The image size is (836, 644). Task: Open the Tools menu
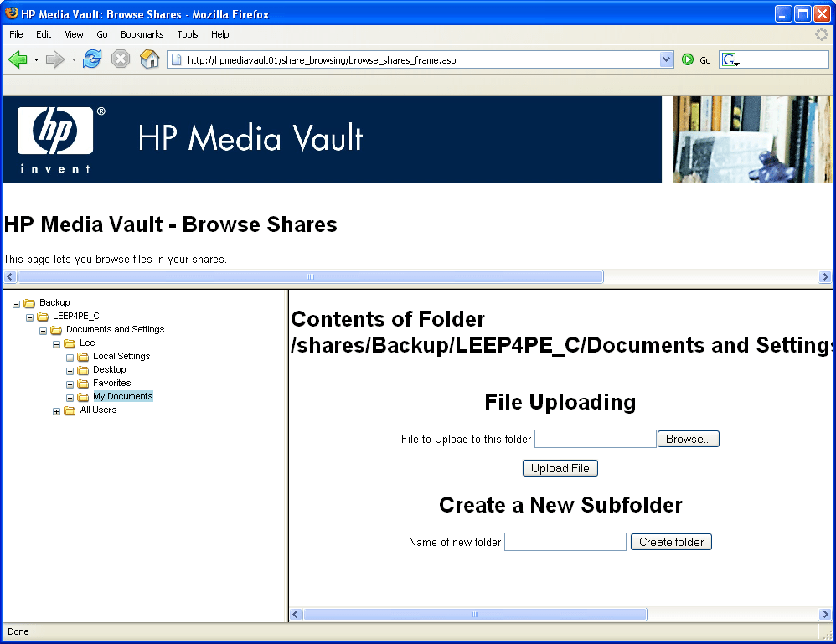click(187, 34)
